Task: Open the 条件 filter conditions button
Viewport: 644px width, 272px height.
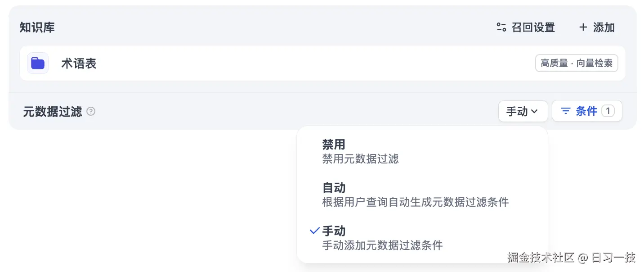Action: (x=587, y=111)
